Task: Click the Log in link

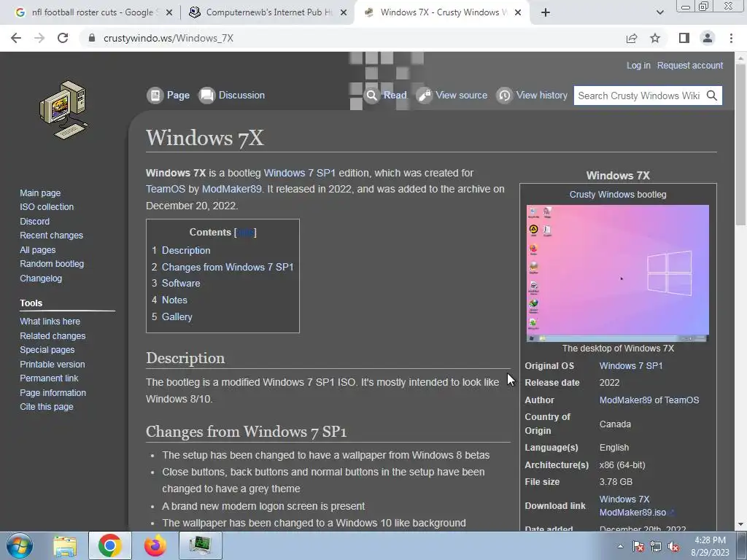Action: point(638,65)
